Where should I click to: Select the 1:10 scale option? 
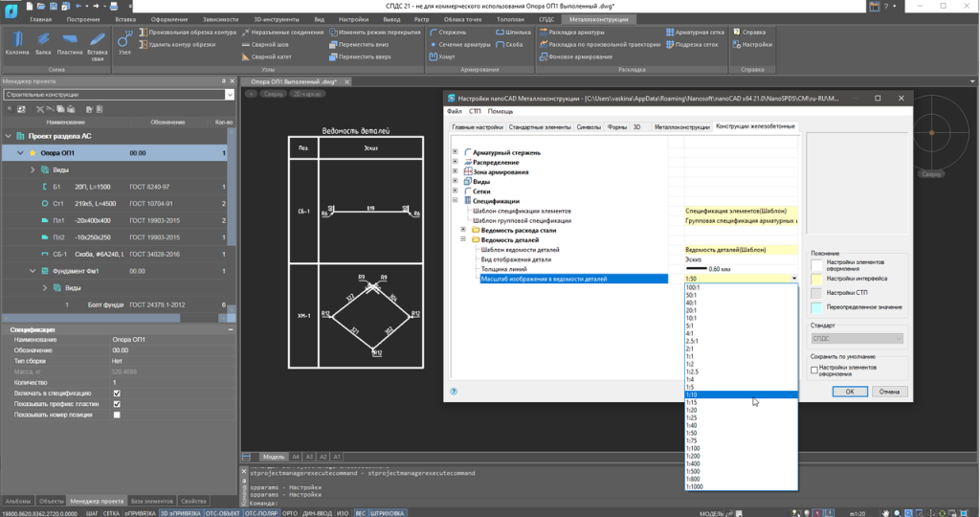[x=742, y=394]
